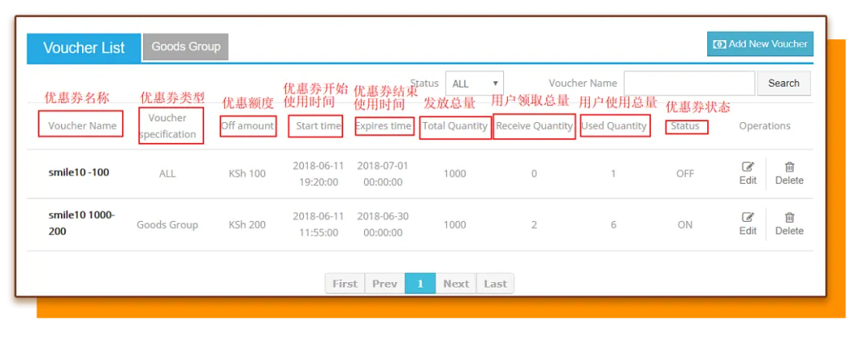The width and height of the screenshot is (868, 343).
Task: Select page 1 in pagination
Action: (x=420, y=284)
